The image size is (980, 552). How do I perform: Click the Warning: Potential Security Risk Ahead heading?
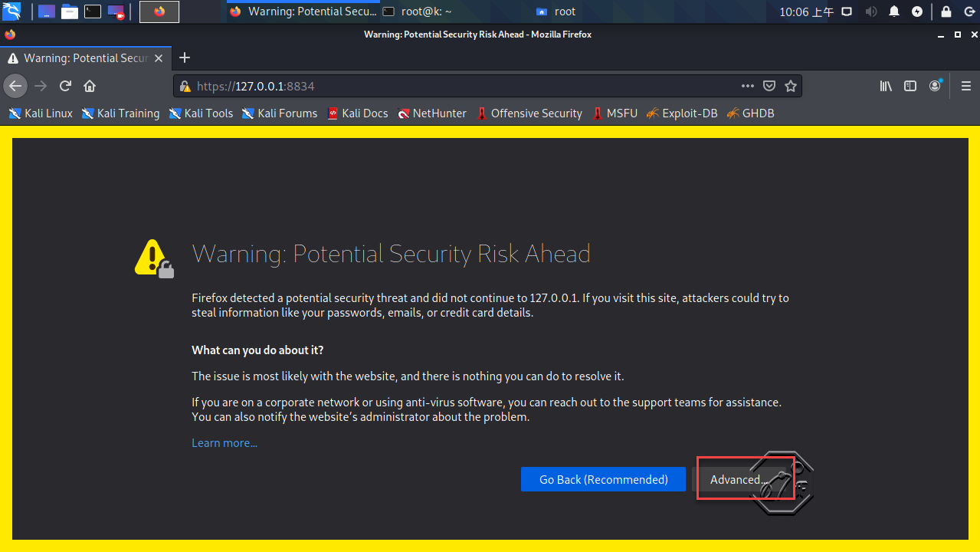(391, 254)
